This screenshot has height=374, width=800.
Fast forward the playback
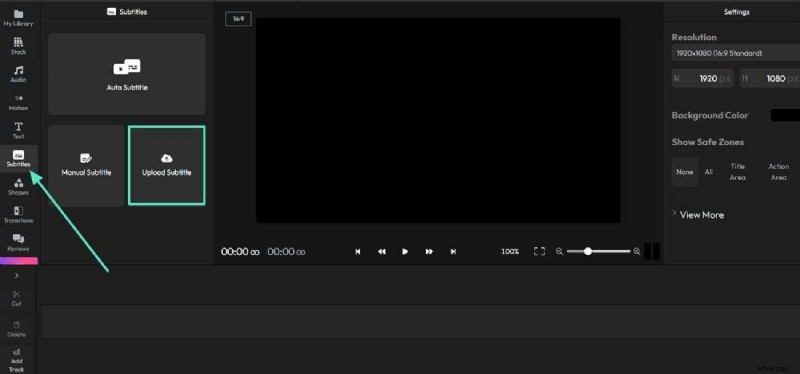click(429, 252)
